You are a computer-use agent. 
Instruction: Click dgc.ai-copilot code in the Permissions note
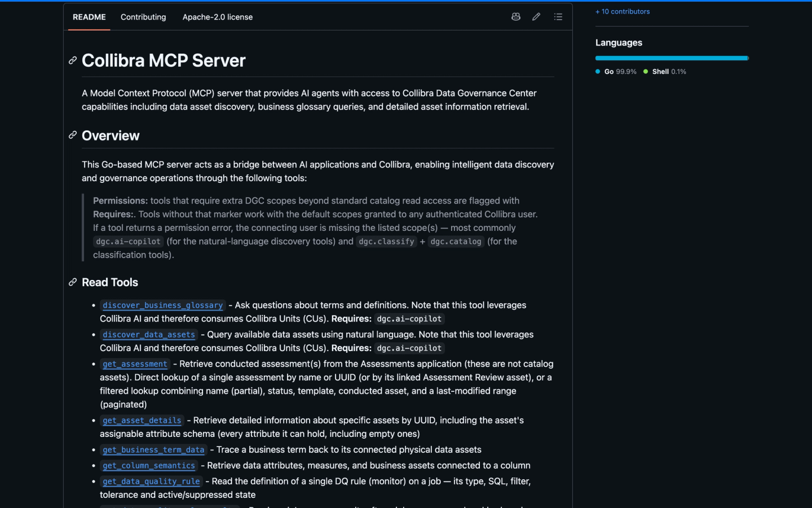(129, 242)
